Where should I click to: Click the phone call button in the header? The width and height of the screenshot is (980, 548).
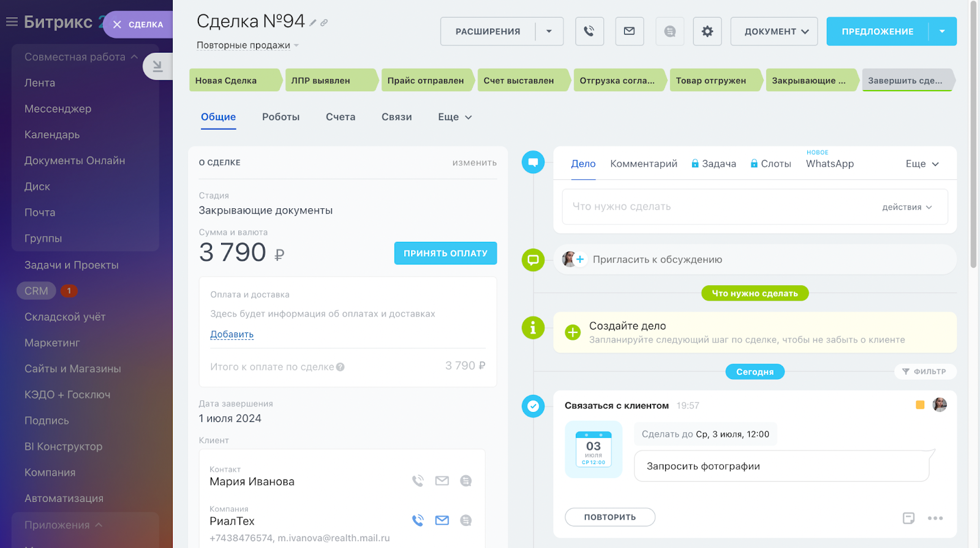pyautogui.click(x=589, y=31)
